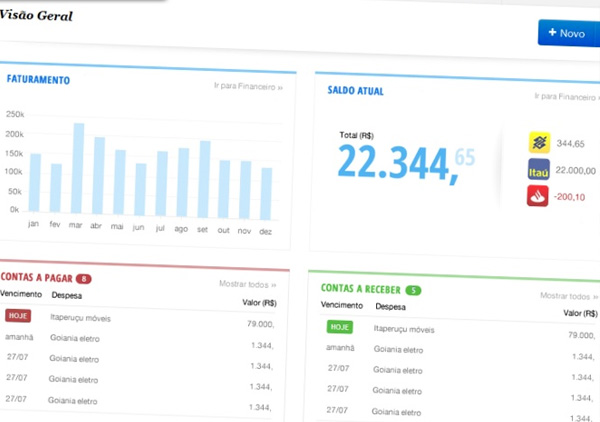Screen dimensions: 600x422
Task: Click the + Novo button
Action: [x=567, y=33]
